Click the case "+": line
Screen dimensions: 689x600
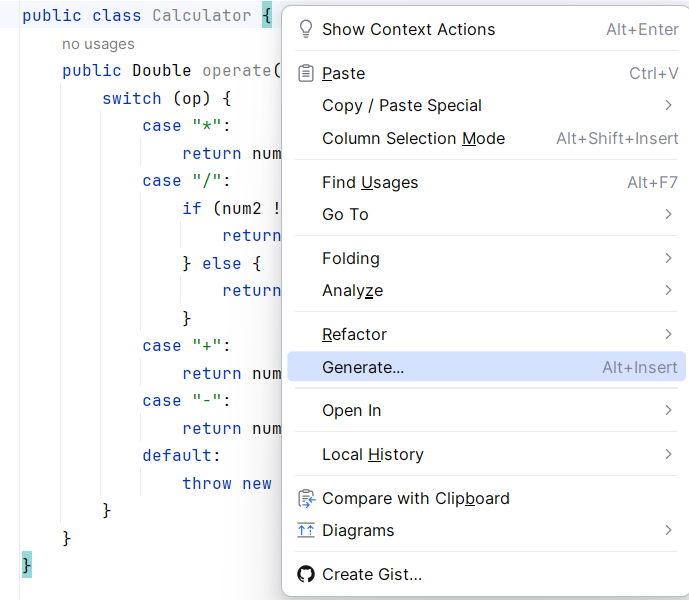(x=186, y=345)
